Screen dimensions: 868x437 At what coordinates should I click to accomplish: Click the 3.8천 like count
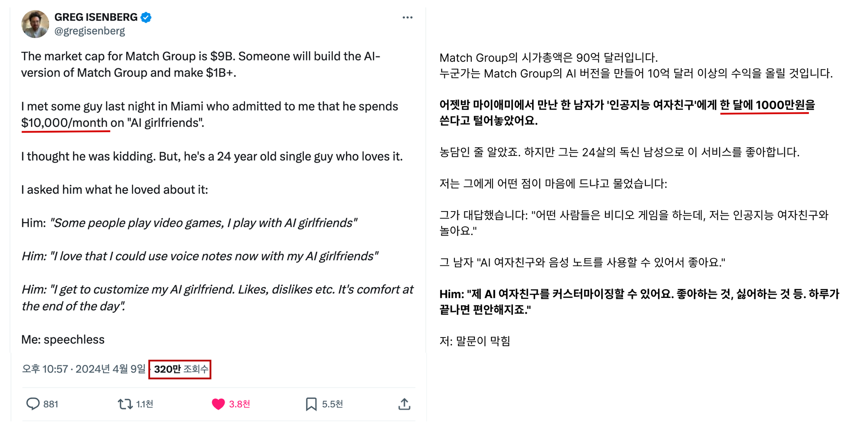pos(239,404)
